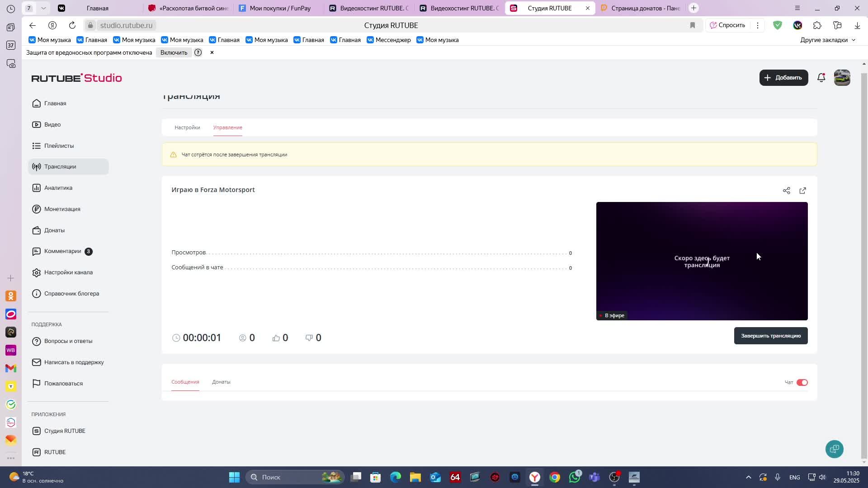The image size is (868, 488).
Task: Click the stream preview thumbnail
Action: 701,261
